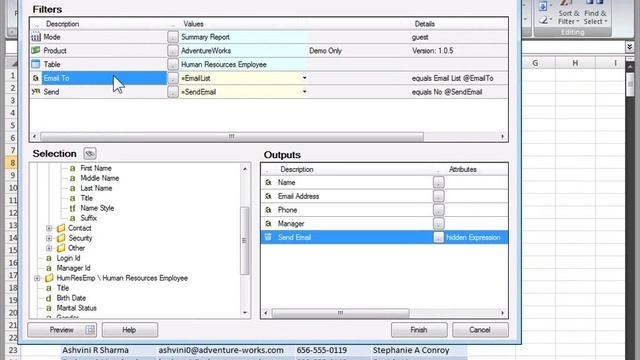Click the Table row ellipsis button
The image size is (640, 360).
[173, 64]
